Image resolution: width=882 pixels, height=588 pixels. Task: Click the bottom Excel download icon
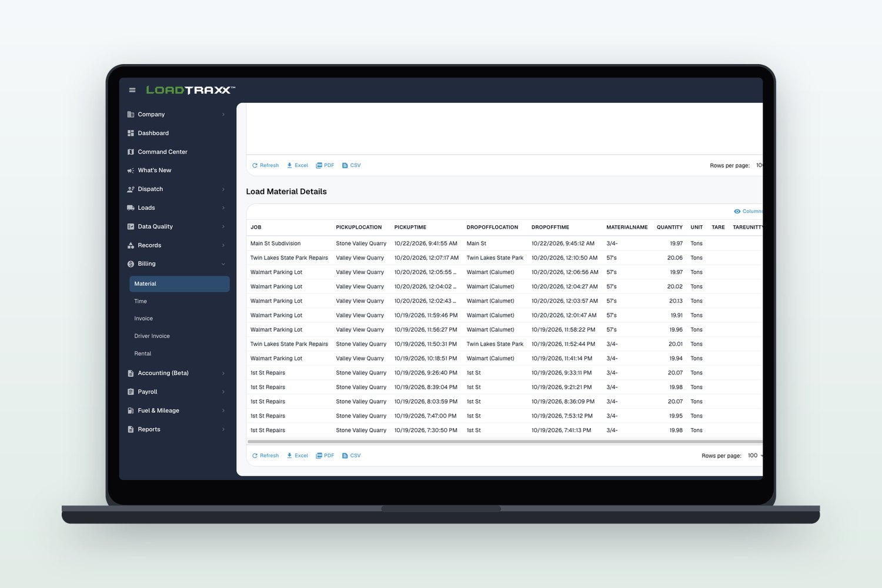289,456
